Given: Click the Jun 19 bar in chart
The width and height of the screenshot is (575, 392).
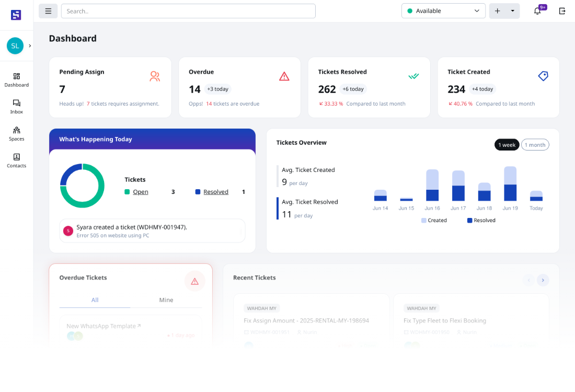Looking at the screenshot, I should click(510, 184).
